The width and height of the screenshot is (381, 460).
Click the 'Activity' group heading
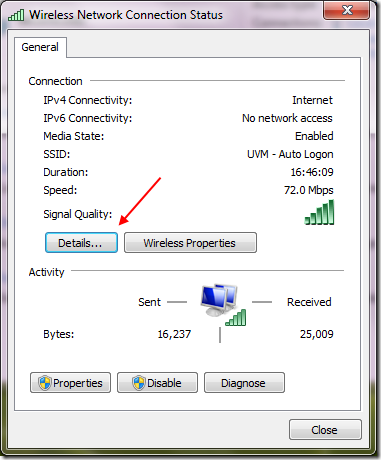46,272
